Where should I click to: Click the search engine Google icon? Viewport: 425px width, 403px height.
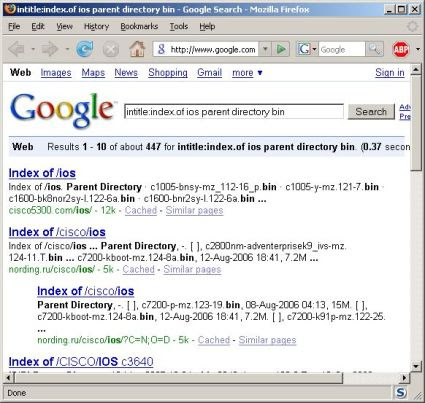coord(304,50)
